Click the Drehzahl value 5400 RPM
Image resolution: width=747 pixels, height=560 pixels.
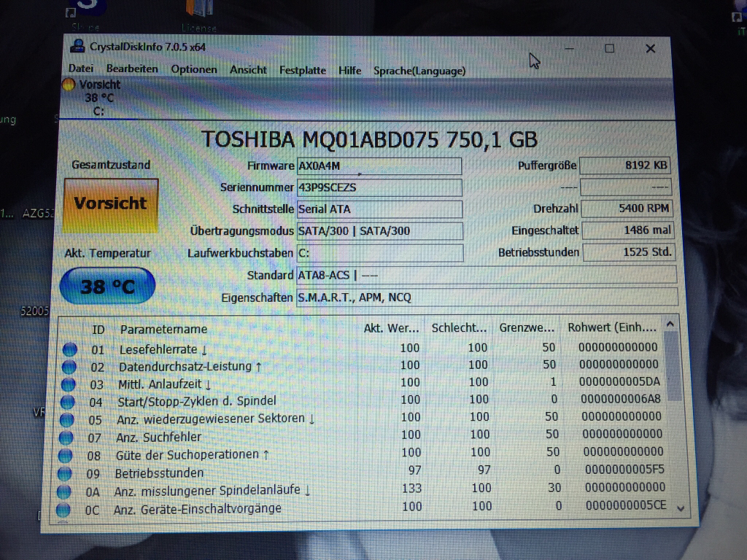pos(627,208)
